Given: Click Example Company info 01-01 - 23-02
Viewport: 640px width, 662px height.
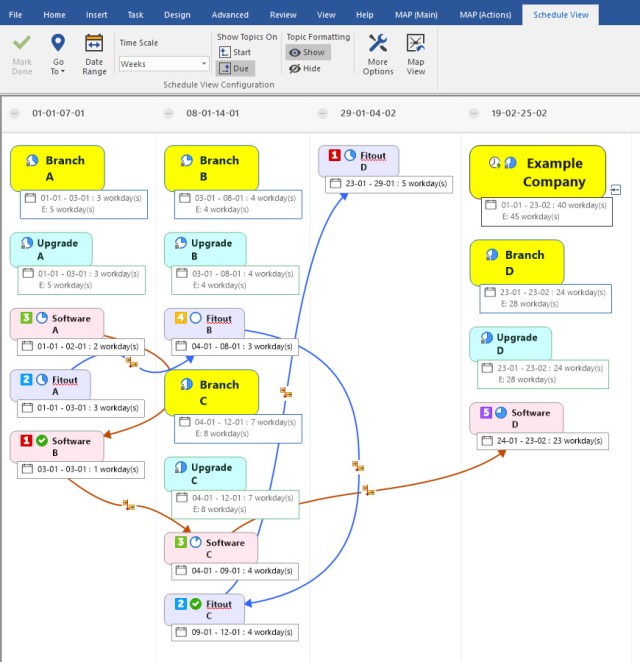Looking at the screenshot, I should tap(547, 211).
